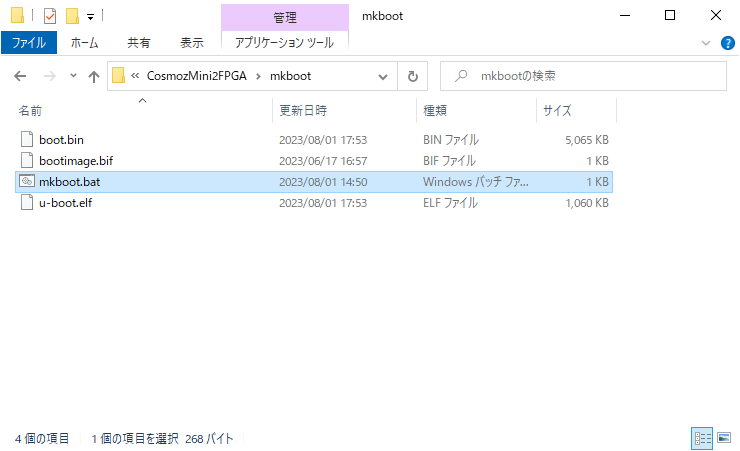This screenshot has height=451, width=740.
Task: Switch to the 表示 ribbon tab
Action: tap(192, 43)
